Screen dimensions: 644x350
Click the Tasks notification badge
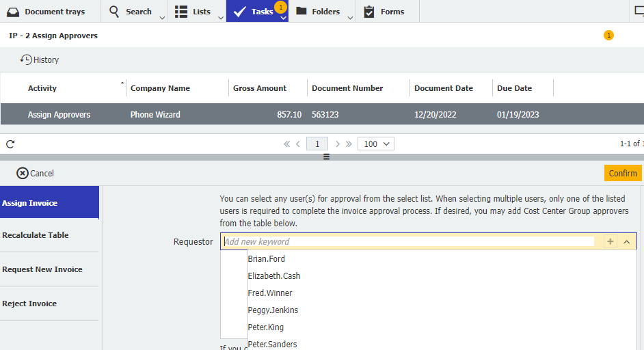click(280, 7)
